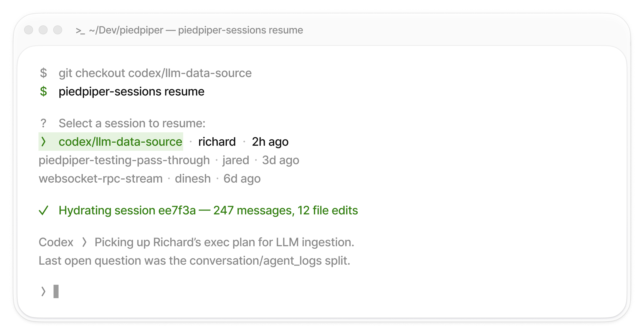
Task: Click the second gray window control dot
Action: [x=43, y=30]
